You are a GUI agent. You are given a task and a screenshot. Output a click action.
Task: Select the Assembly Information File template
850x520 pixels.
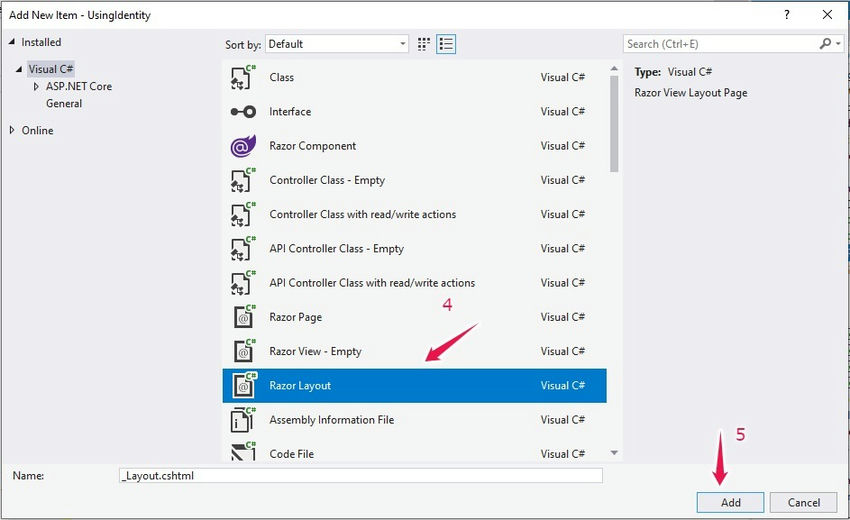[x=415, y=420]
